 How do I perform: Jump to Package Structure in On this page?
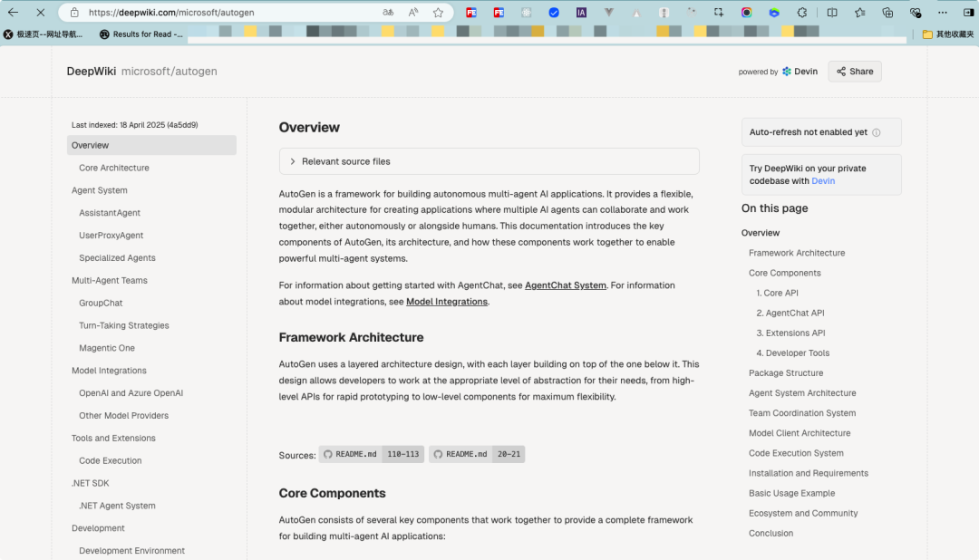coord(786,372)
